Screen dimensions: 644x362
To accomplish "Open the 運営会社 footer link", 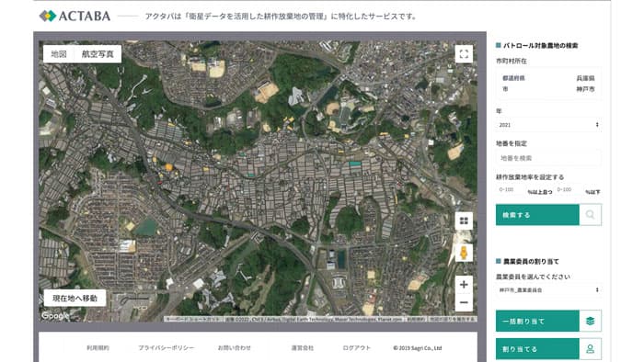I will [303, 347].
